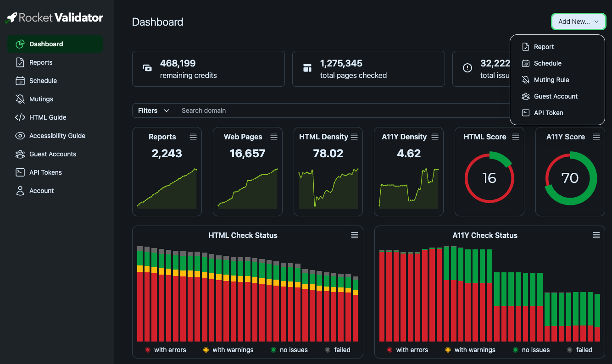612x364 pixels.
Task: Select Schedule from Add New menu
Action: point(557,63)
